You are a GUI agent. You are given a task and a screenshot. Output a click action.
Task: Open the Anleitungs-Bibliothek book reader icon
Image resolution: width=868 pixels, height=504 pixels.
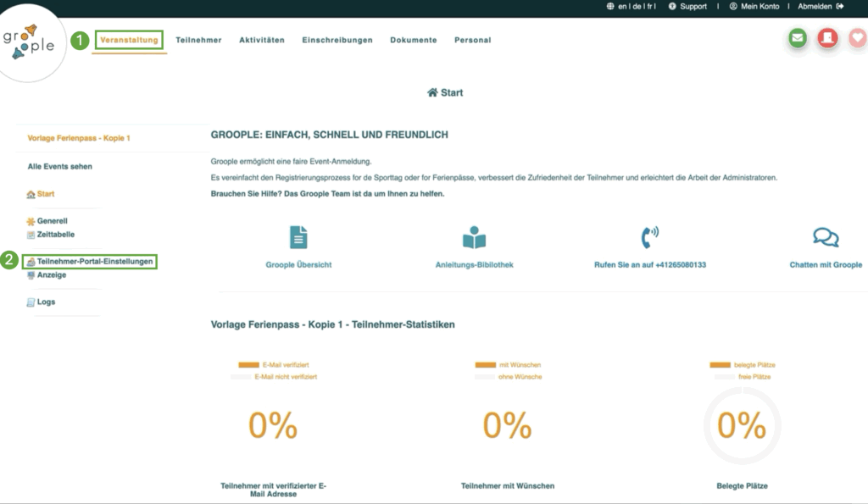point(474,238)
